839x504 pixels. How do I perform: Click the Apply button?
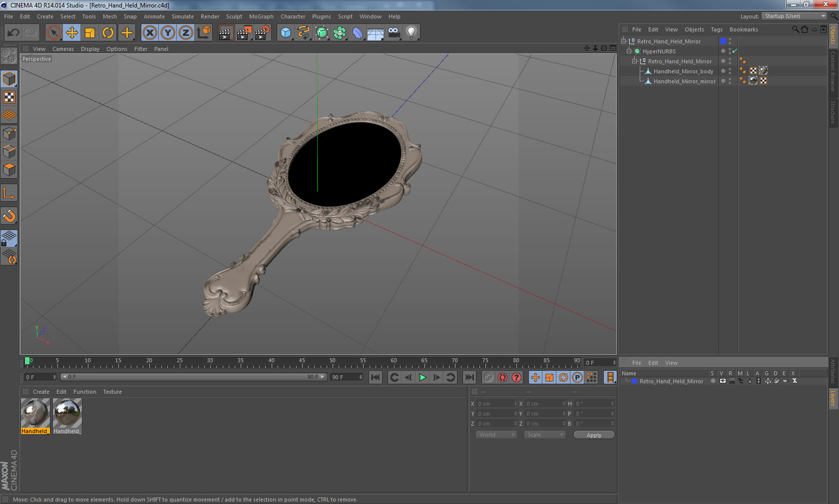(x=594, y=435)
